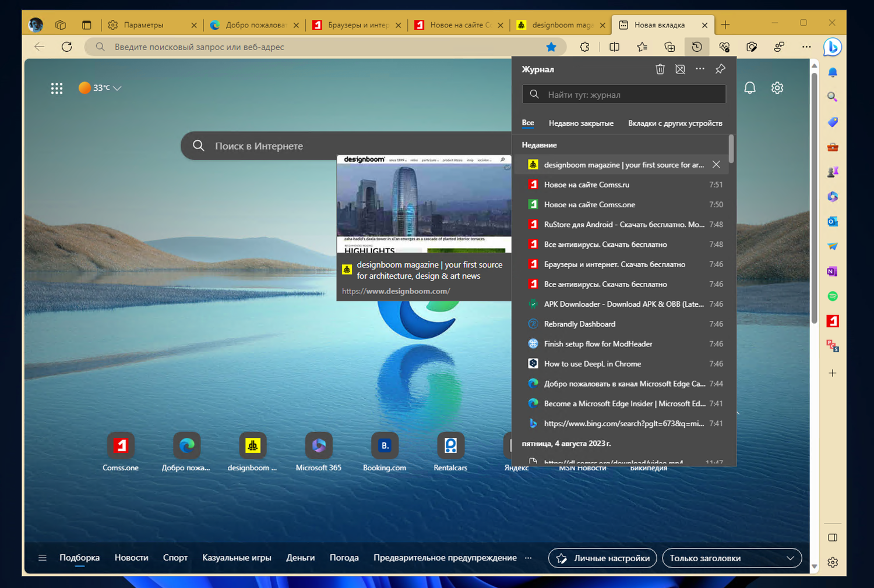Viewport: 874px width, 588px height.
Task: Click the Screenshot capture toolbar icon
Action: click(x=752, y=47)
